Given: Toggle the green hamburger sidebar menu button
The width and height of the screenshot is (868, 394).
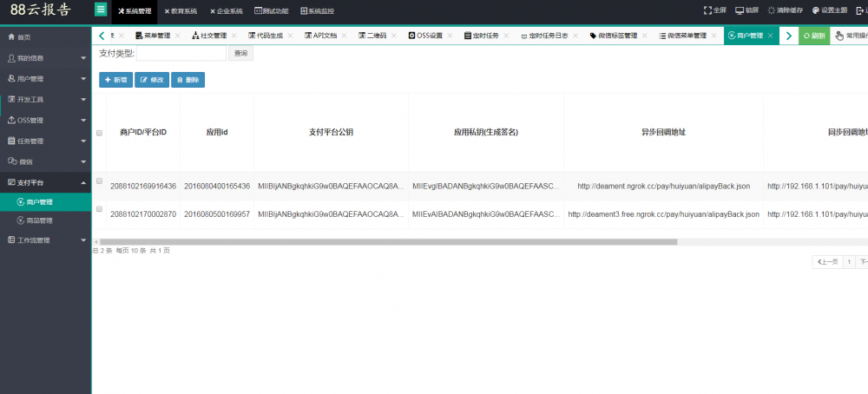Looking at the screenshot, I should pyautogui.click(x=101, y=10).
